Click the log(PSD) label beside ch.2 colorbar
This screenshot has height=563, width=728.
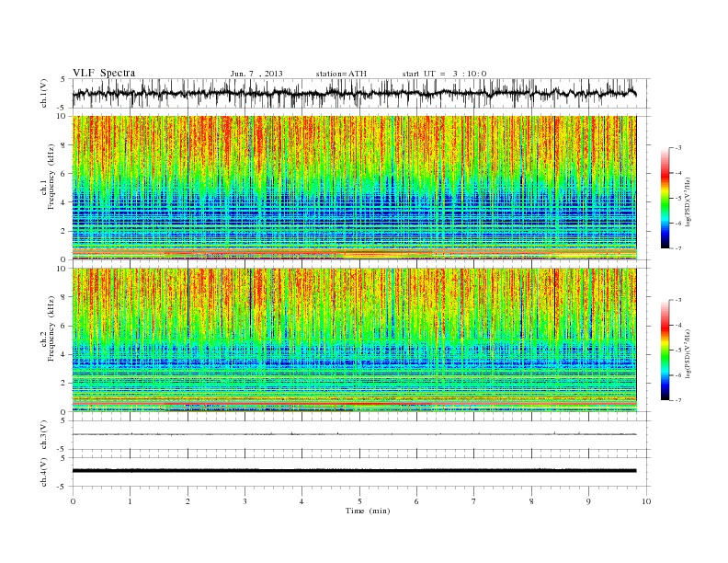[x=688, y=353]
